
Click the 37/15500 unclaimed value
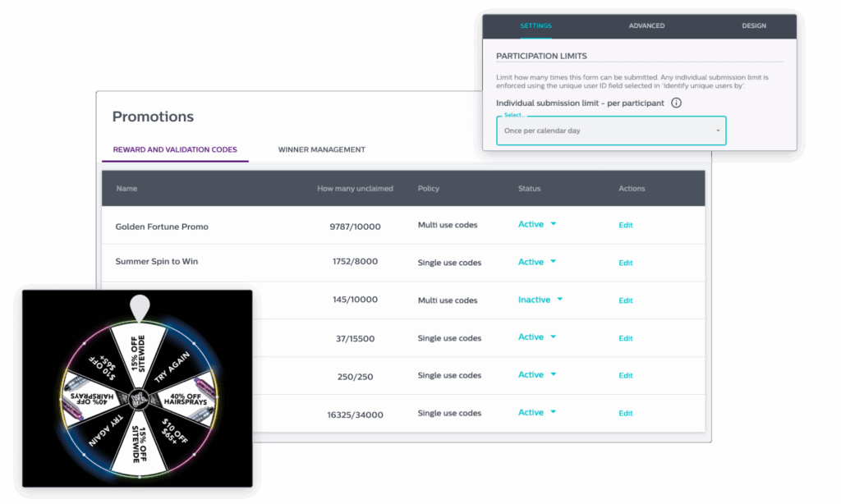[x=355, y=339]
